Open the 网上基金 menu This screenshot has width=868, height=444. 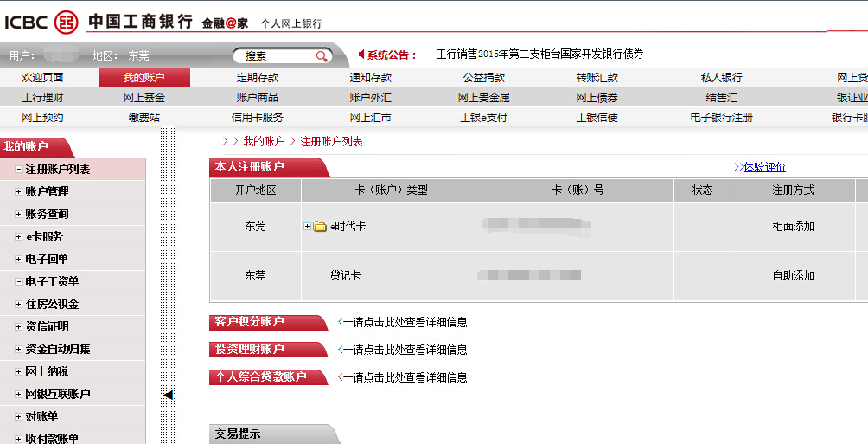tap(144, 98)
